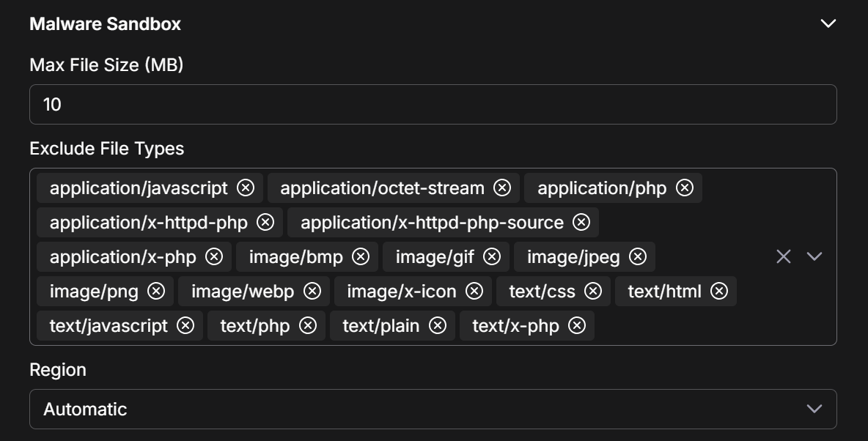
Task: Remove the application/x-httpd-php tag
Action: [x=265, y=222]
